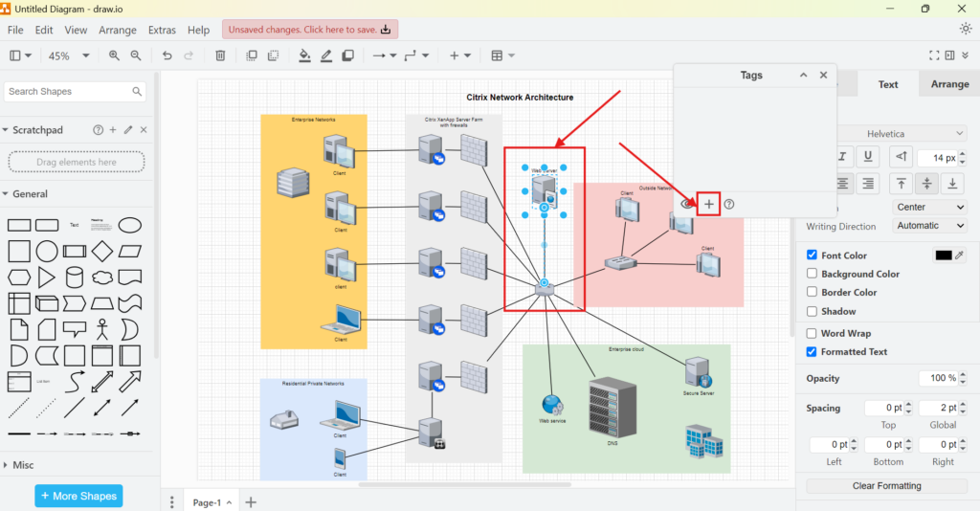
Task: Add to Scratchpad with plus icon
Action: [x=113, y=130]
